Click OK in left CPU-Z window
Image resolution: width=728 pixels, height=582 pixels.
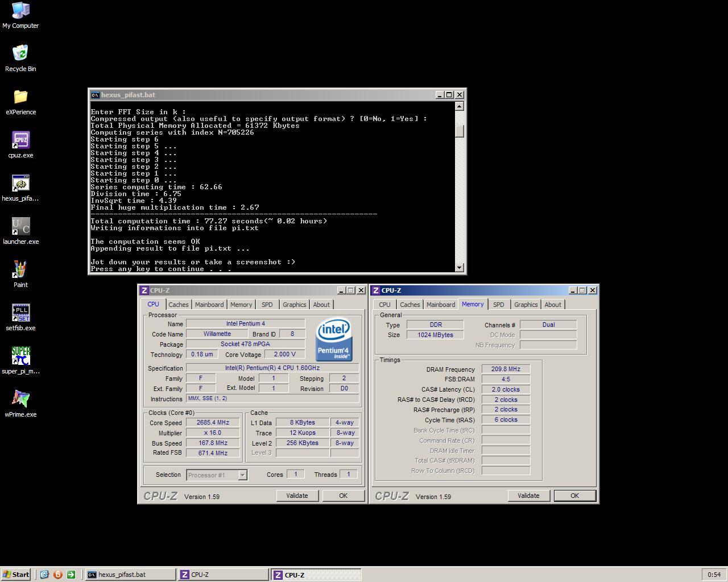(x=343, y=496)
